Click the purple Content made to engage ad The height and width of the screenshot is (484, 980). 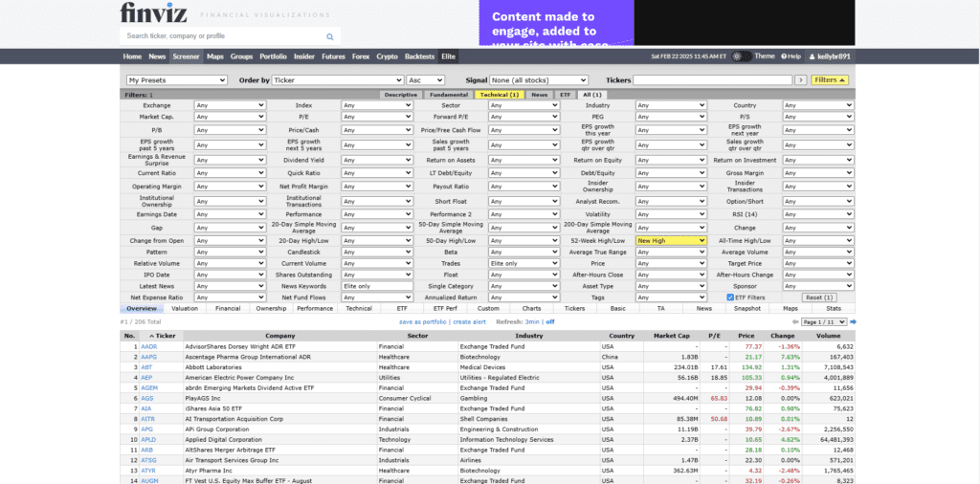pos(556,23)
